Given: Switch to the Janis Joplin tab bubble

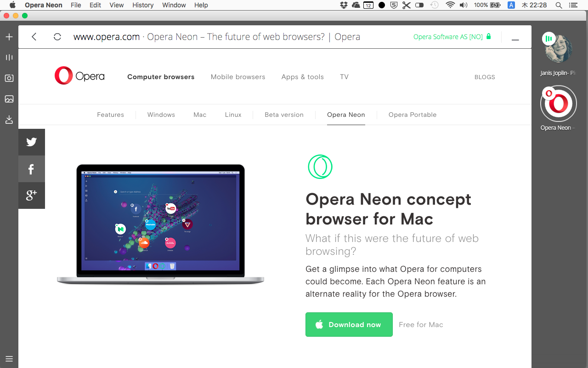Looking at the screenshot, I should coord(558,48).
